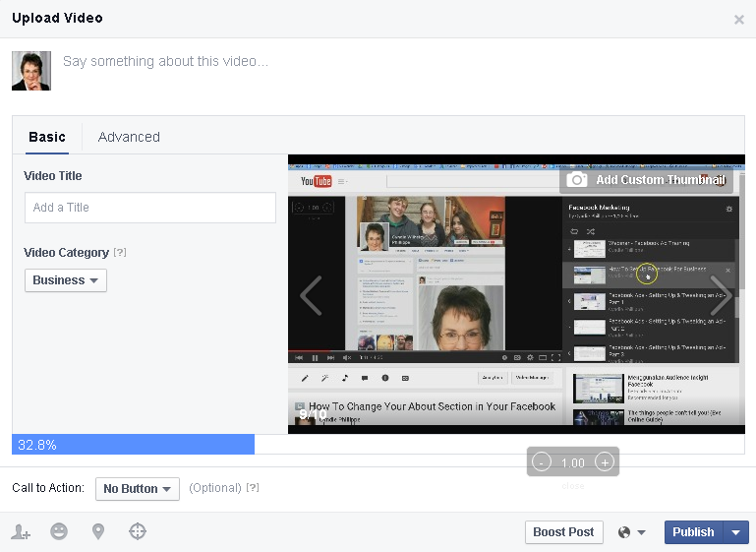The height and width of the screenshot is (552, 756).
Task: Click the 'Facebook Marketing' playlist title
Action: (599, 207)
